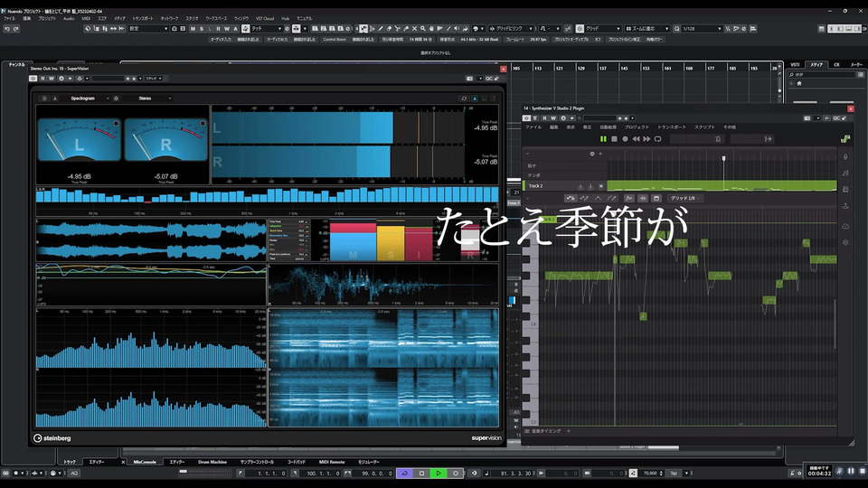
Task: Select the Zoom magnifier tool in Nuendo toolbar
Action: point(423,29)
